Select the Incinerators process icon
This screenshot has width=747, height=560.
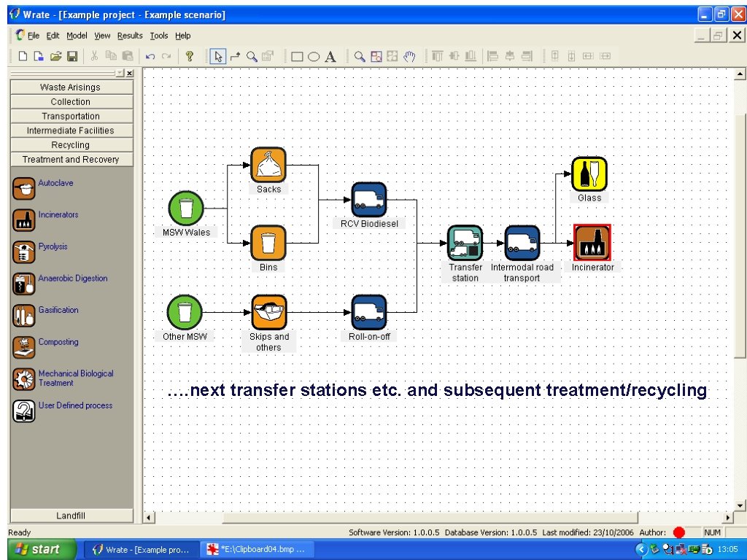click(24, 221)
